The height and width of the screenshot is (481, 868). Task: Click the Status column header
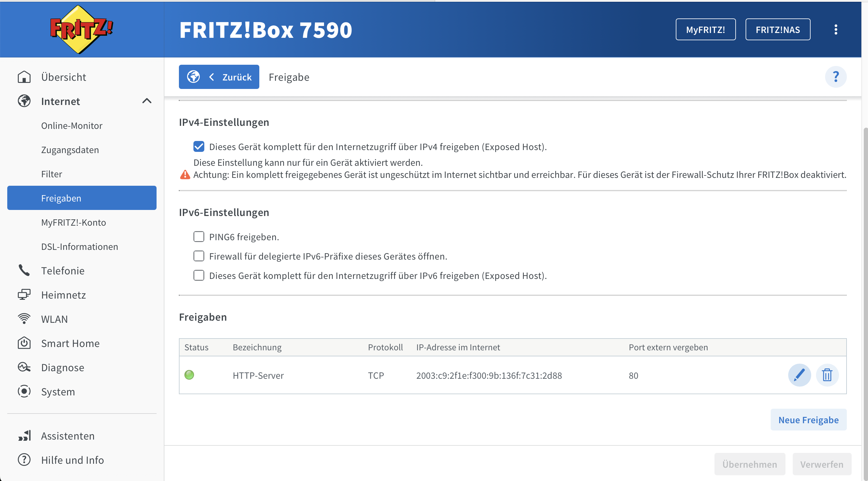(196, 347)
